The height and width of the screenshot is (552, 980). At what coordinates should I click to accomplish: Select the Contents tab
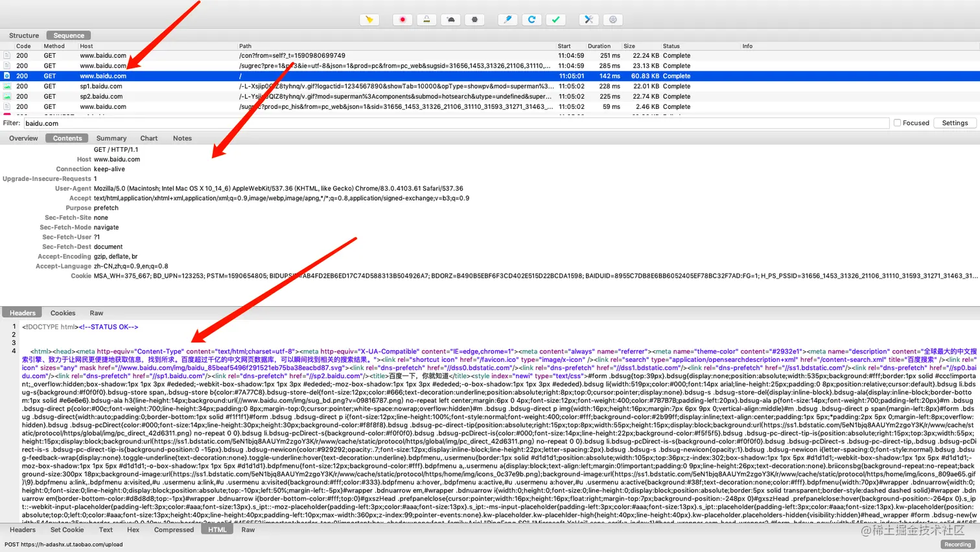67,138
